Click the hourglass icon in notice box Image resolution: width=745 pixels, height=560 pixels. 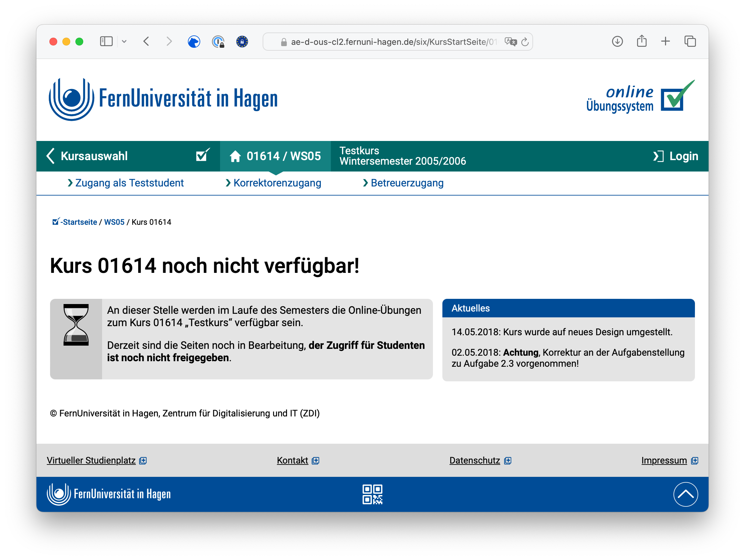[x=76, y=325]
